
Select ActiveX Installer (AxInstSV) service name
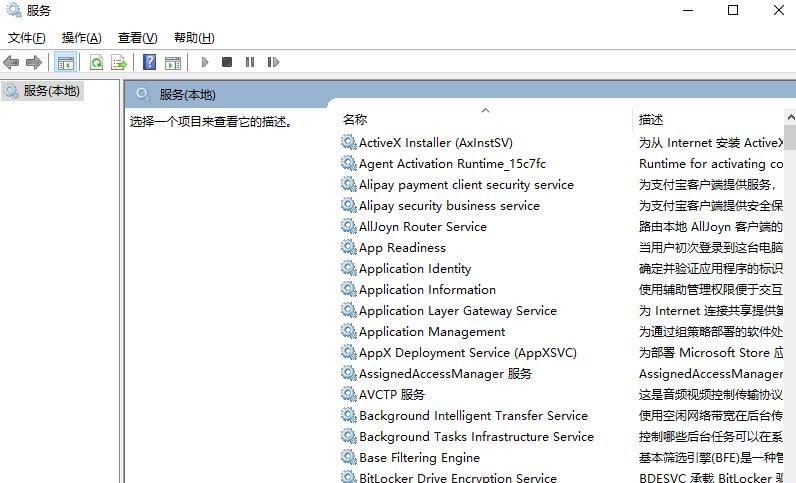point(436,143)
